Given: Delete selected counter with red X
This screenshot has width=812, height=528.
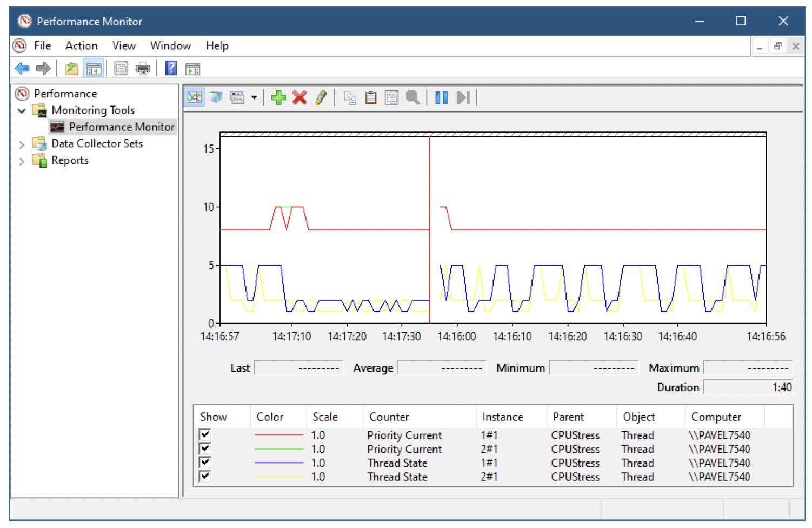Looking at the screenshot, I should (x=299, y=97).
